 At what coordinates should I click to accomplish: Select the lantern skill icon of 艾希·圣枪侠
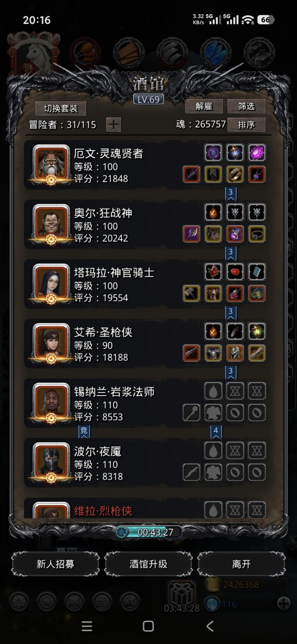click(x=257, y=331)
